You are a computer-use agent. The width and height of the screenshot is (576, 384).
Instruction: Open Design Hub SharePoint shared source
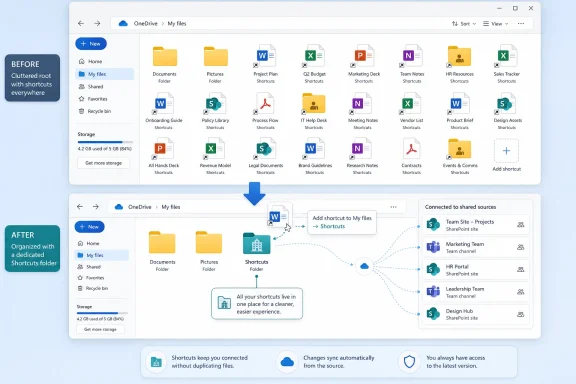[x=476, y=314]
